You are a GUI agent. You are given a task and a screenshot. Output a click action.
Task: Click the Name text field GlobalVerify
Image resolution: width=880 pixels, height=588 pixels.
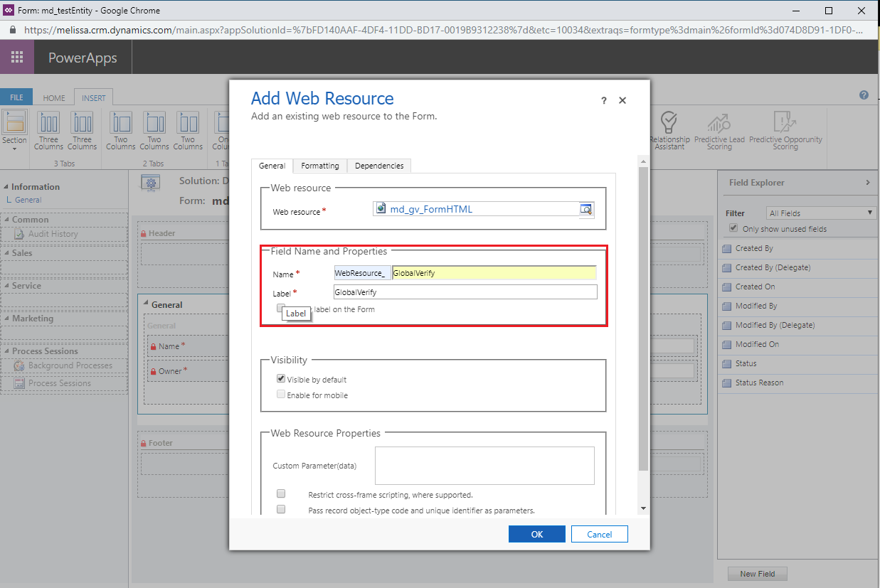494,273
